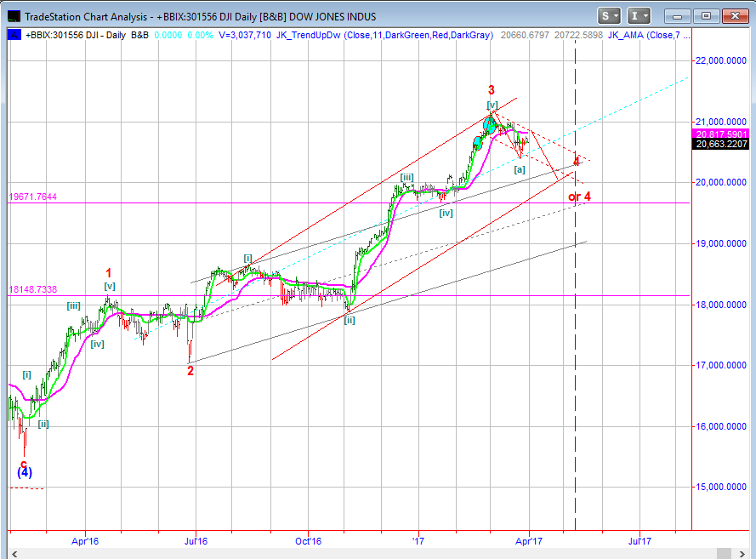Select the red wave "1" label
This screenshot has height=559, width=756.
(109, 273)
